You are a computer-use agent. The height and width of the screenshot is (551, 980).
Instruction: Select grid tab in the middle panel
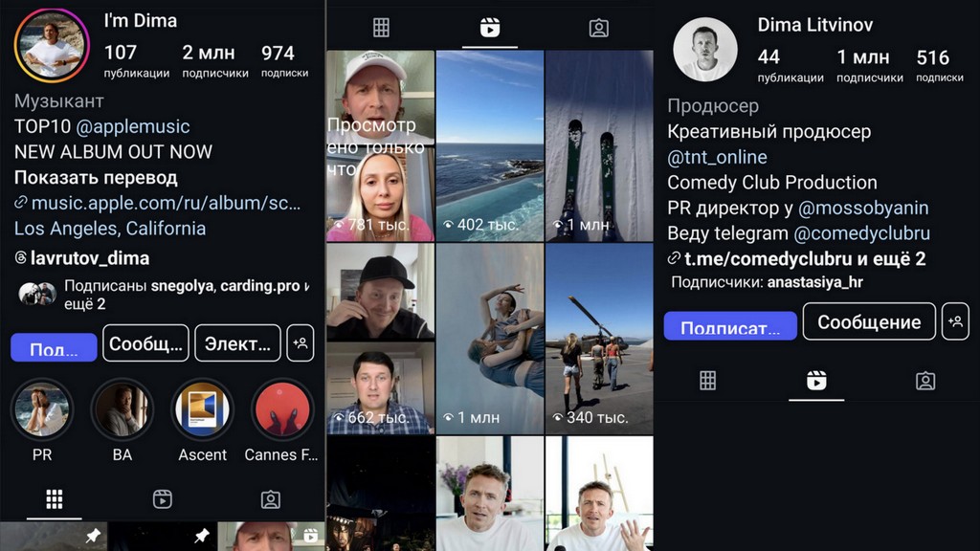(x=381, y=28)
